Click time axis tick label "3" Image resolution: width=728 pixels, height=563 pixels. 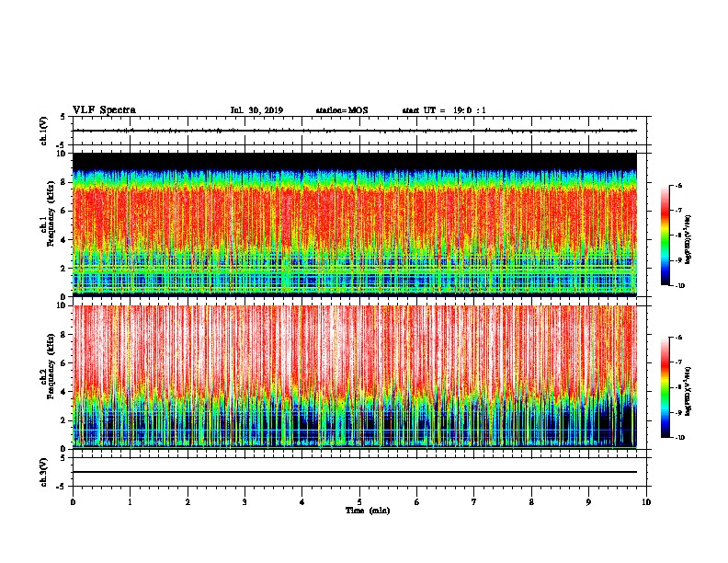click(x=245, y=502)
